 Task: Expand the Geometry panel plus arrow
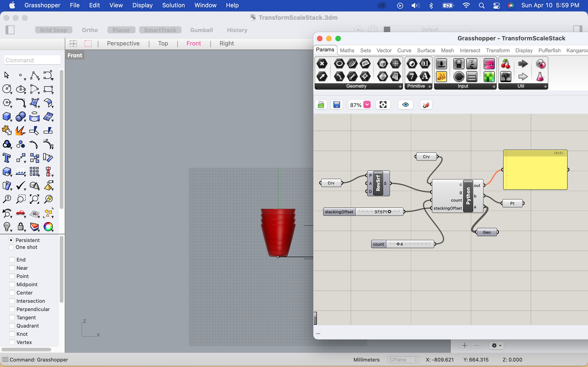[x=400, y=86]
